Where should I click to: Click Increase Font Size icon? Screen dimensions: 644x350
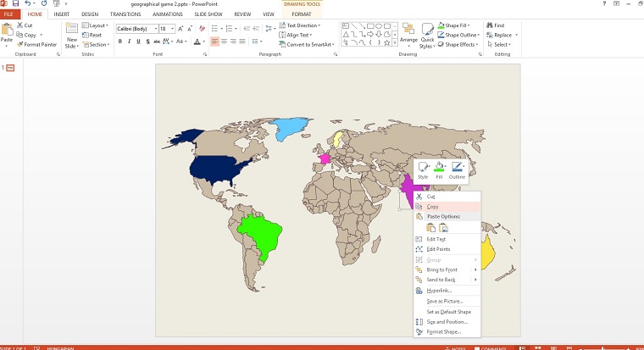click(180, 29)
